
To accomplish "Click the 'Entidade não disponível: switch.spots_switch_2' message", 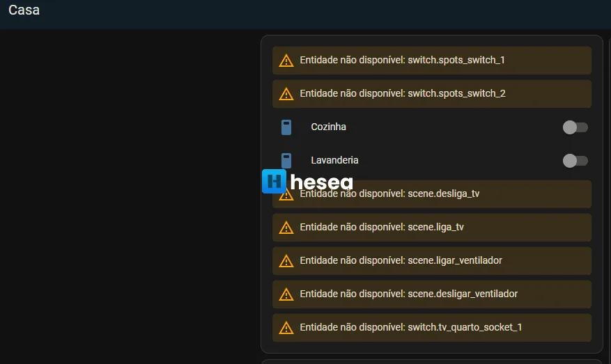I will tap(432, 94).
